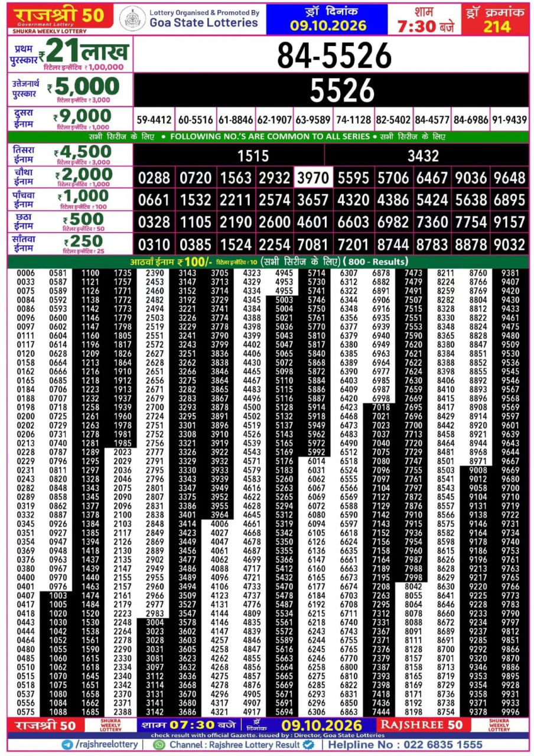Select second prize number 59-4412

click(154, 120)
